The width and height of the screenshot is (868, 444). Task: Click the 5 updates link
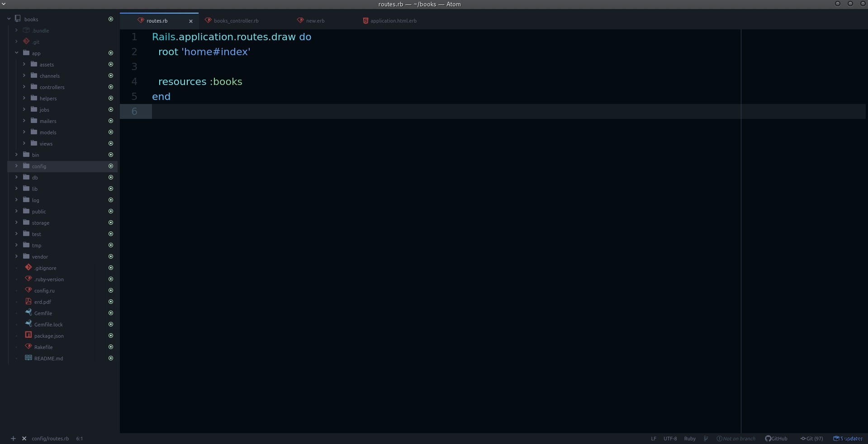click(x=848, y=439)
